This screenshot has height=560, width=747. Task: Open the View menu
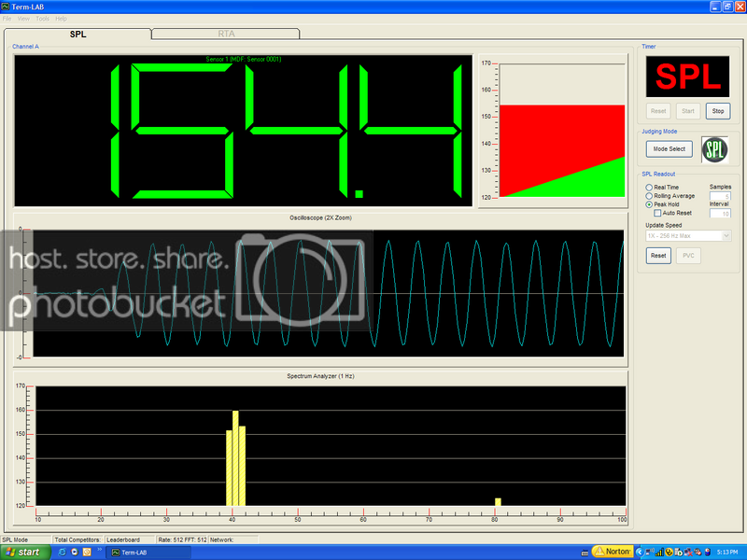(23, 19)
